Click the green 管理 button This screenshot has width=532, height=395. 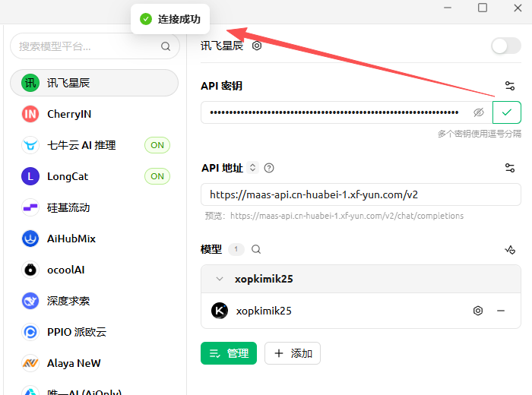pyautogui.click(x=229, y=353)
